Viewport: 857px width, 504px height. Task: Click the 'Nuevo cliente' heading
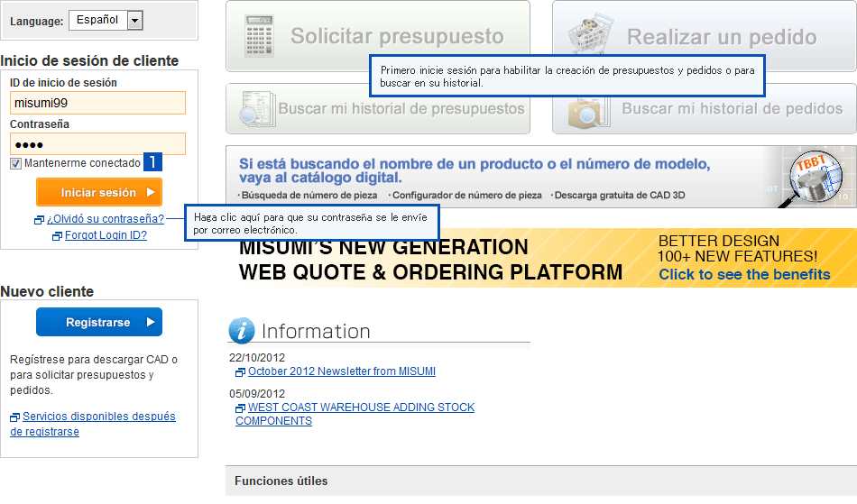point(47,291)
